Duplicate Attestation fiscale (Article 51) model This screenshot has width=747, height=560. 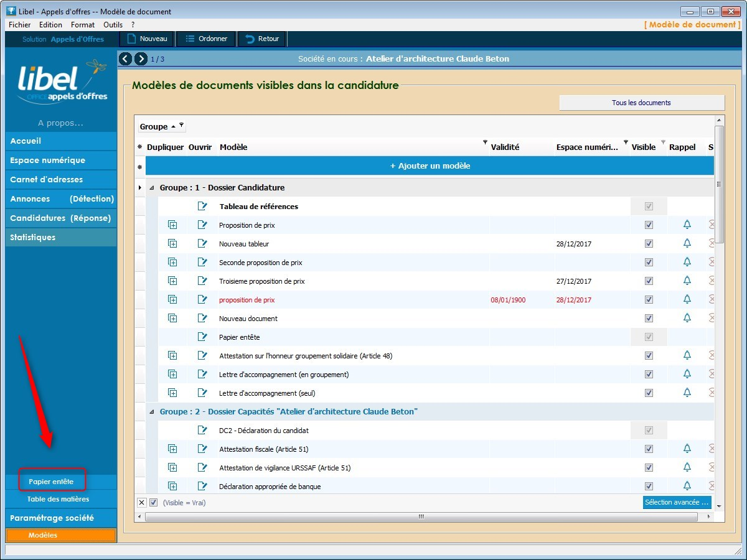click(172, 449)
